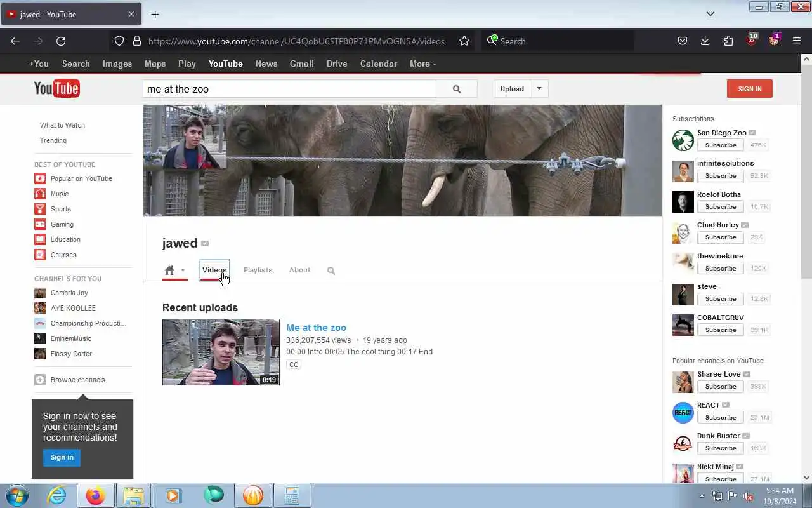Subscribe to San Diego Zoo
Viewport: 812px width, 508px height.
coord(721,145)
